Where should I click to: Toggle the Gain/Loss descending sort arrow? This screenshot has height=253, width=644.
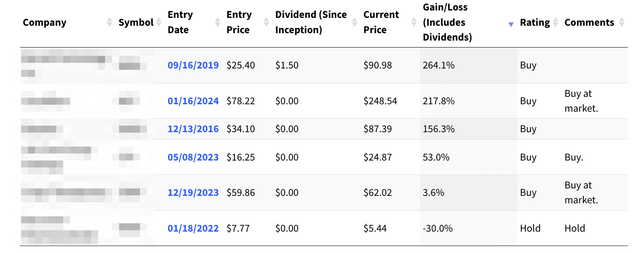click(511, 25)
